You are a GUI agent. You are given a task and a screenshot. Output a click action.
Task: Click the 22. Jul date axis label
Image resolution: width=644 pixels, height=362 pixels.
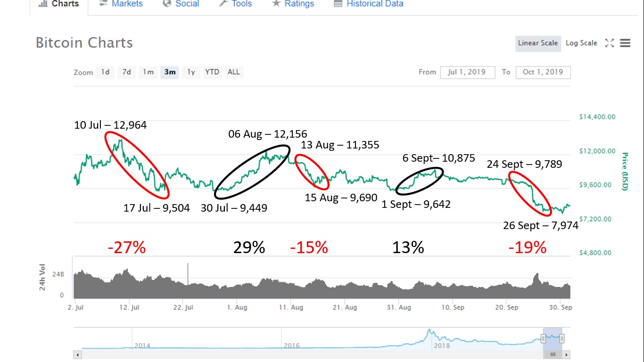point(183,307)
